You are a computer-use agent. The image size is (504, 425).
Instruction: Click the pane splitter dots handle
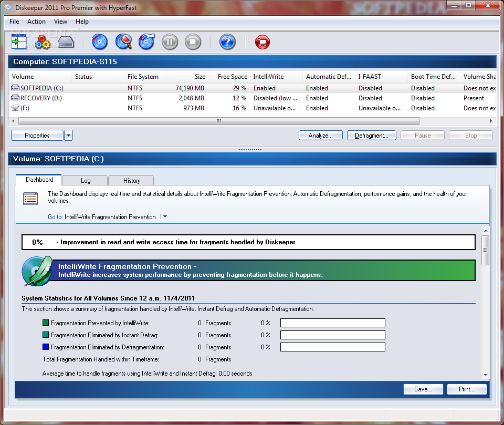250,149
